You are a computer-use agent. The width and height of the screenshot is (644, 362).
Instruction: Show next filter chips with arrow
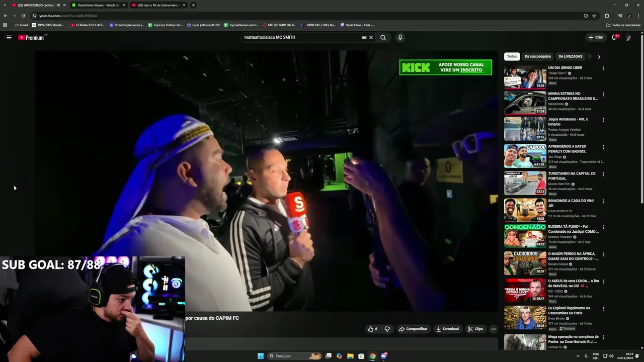click(x=599, y=57)
